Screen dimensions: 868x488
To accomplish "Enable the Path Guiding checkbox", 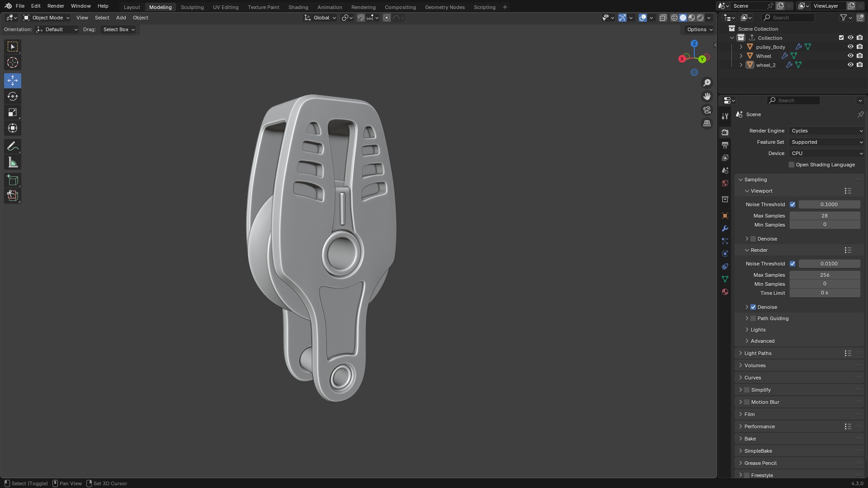I will pyautogui.click(x=753, y=318).
